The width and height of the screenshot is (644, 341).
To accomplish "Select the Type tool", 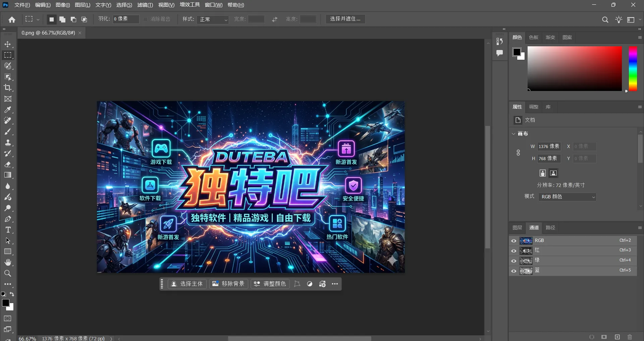I will [8, 230].
